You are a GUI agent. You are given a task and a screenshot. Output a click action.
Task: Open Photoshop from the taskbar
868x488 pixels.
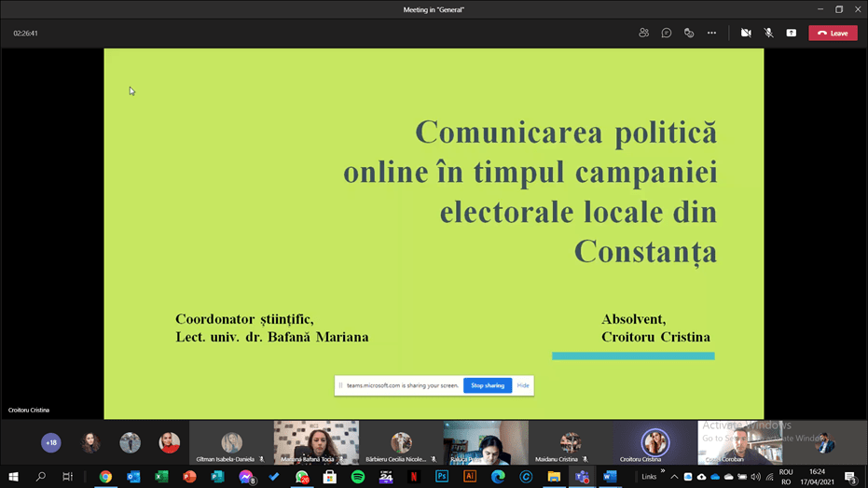pos(442,477)
